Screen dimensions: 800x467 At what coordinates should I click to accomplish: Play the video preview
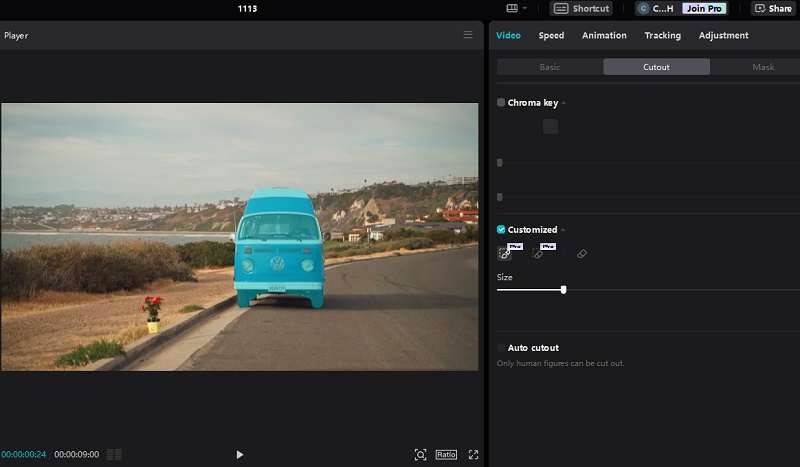(x=239, y=455)
